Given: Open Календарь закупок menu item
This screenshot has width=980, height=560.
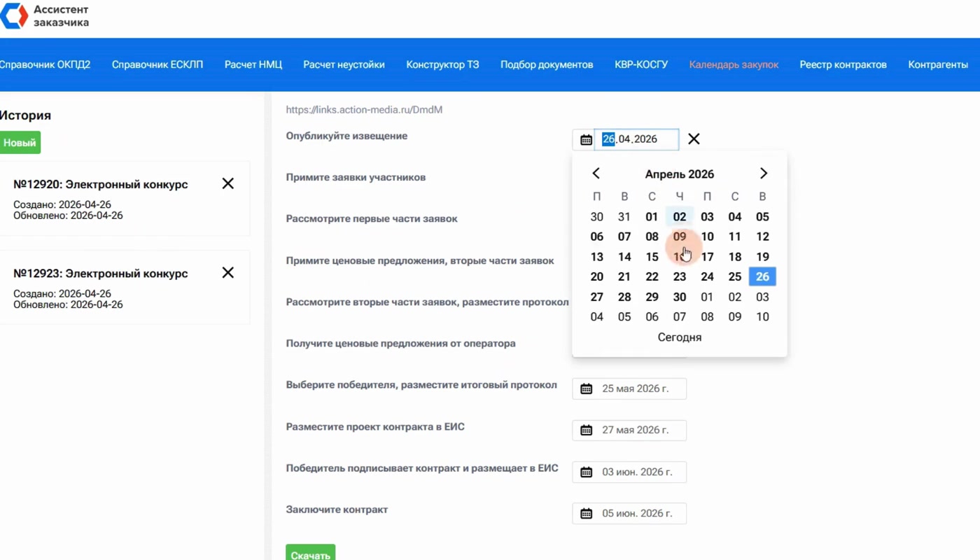Looking at the screenshot, I should [734, 64].
